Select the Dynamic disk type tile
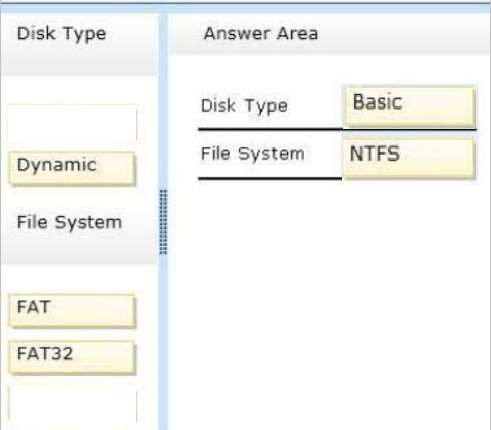This screenshot has width=491, height=430. coord(72,168)
